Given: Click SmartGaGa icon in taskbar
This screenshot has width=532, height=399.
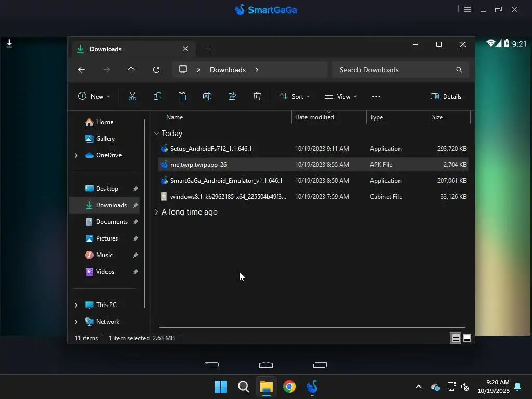Looking at the screenshot, I should pyautogui.click(x=312, y=387).
